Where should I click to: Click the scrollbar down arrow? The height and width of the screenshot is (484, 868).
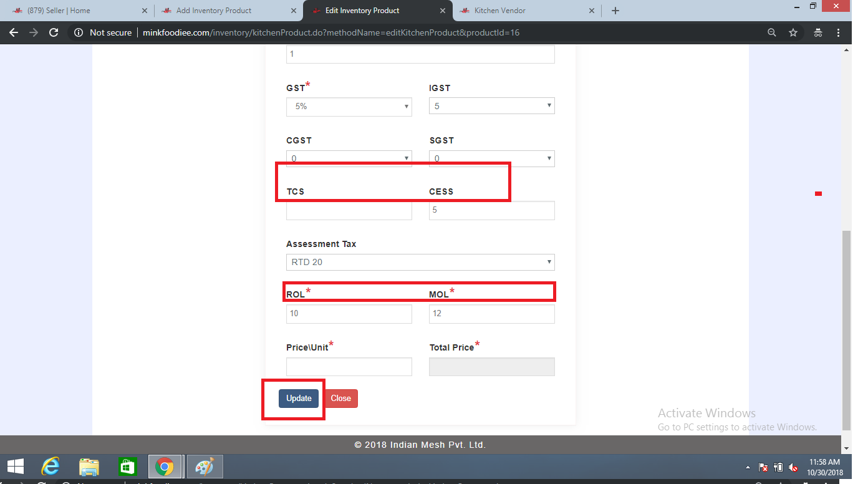click(x=846, y=448)
